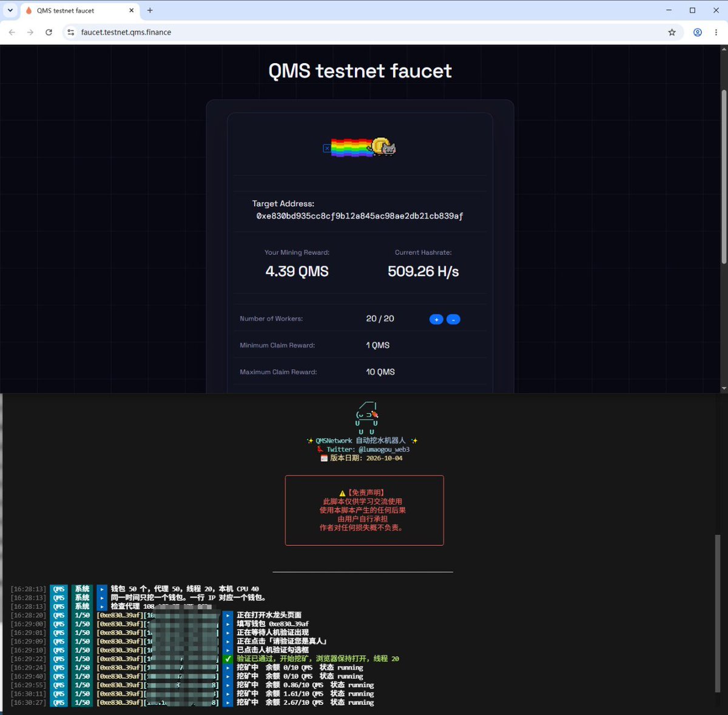Increase the number of workers with plus
The height and width of the screenshot is (715, 728).
(436, 320)
